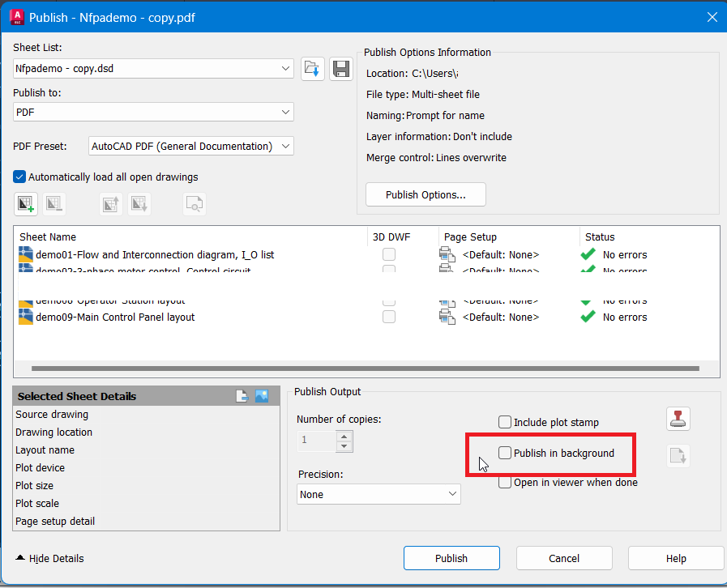Screen dimensions: 727x588
Task: Load a sheet list file
Action: coord(312,68)
